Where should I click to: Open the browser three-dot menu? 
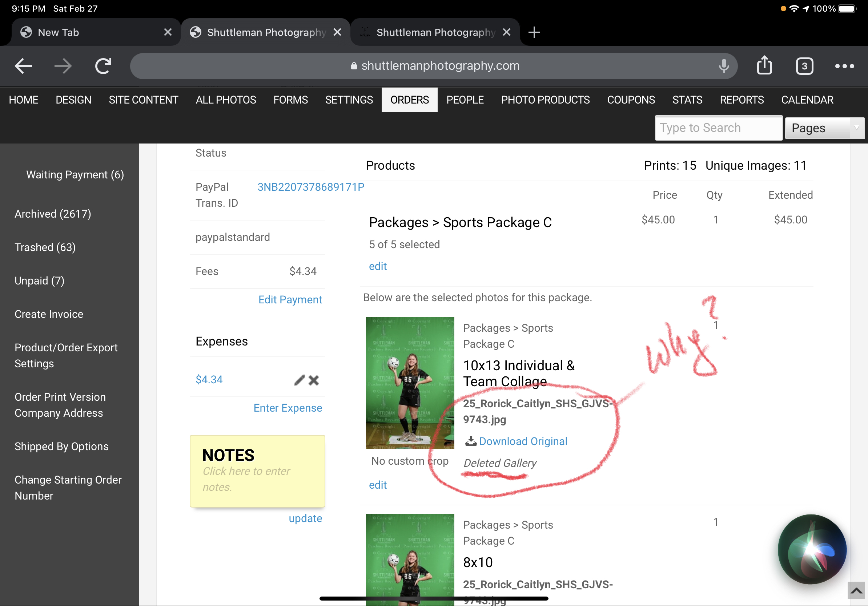pos(844,66)
